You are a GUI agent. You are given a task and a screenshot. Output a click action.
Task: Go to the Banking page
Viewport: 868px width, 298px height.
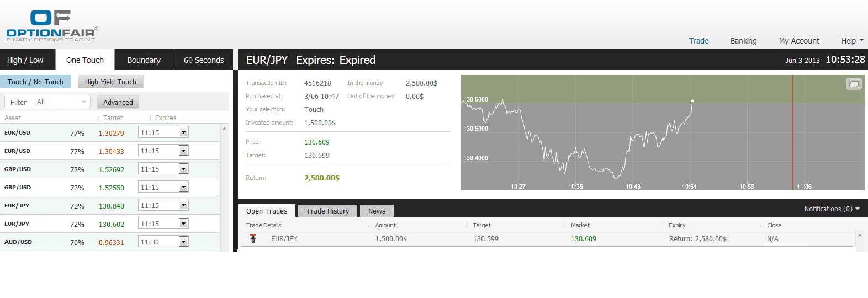(x=743, y=41)
